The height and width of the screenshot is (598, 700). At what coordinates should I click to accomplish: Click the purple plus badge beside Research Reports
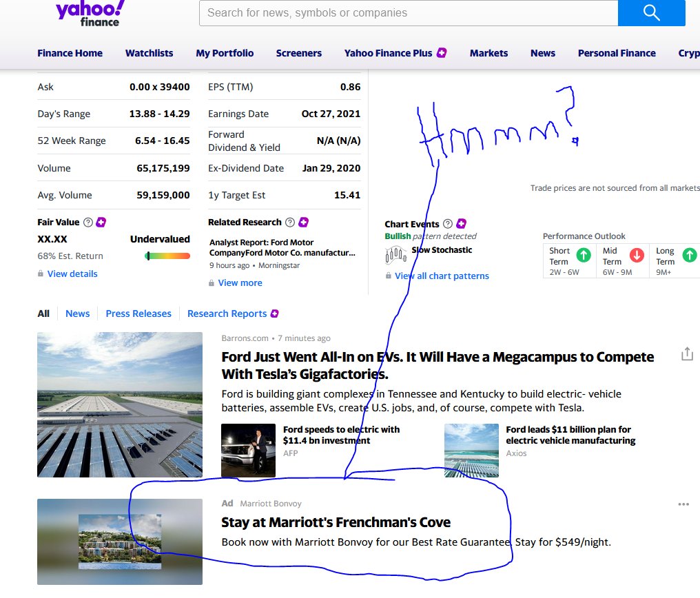pos(274,313)
